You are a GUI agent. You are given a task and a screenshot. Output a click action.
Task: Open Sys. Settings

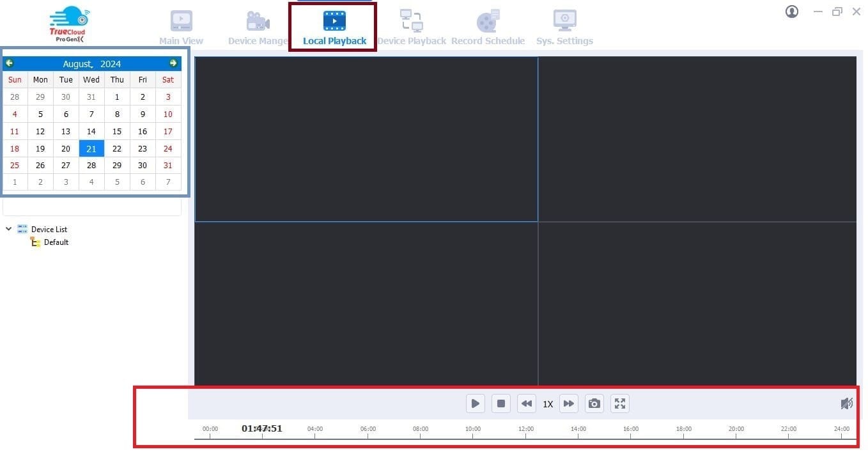click(564, 26)
